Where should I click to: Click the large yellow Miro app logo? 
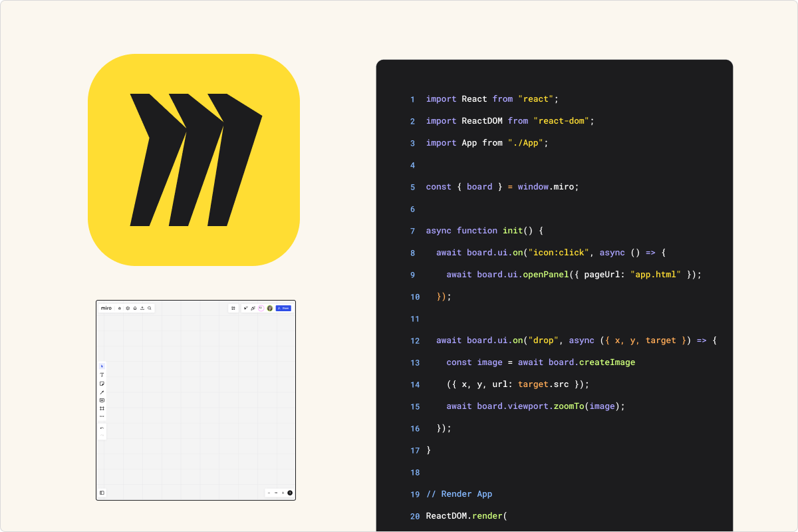tap(194, 160)
